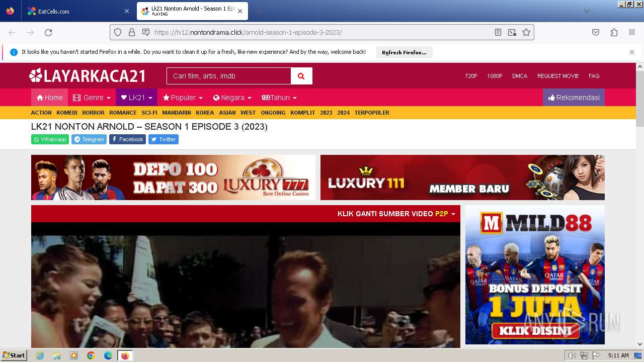Screen dimensions: 644x362
Task: Open the TERPOPULER category link
Action: click(x=372, y=113)
